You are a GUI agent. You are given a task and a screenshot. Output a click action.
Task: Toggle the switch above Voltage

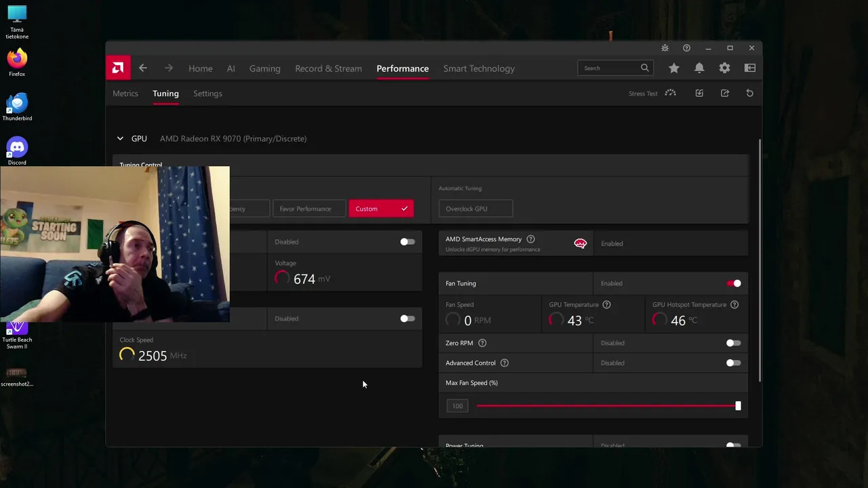[407, 242]
